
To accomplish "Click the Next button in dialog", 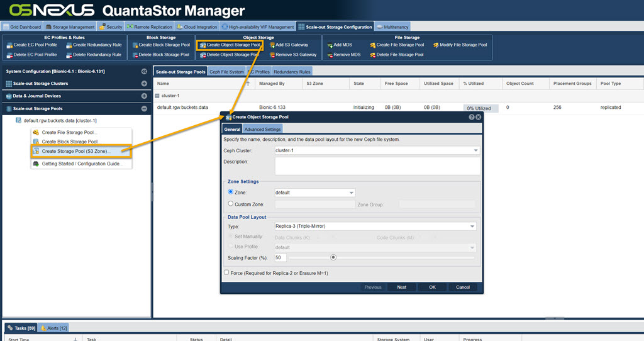I will point(402,287).
